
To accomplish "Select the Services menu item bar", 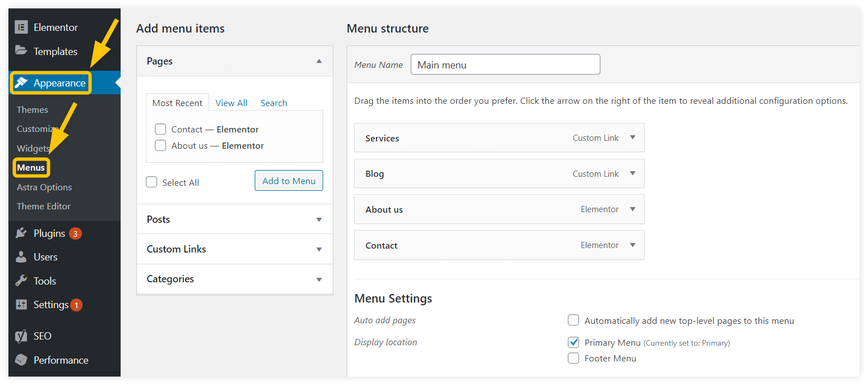I will tap(499, 137).
